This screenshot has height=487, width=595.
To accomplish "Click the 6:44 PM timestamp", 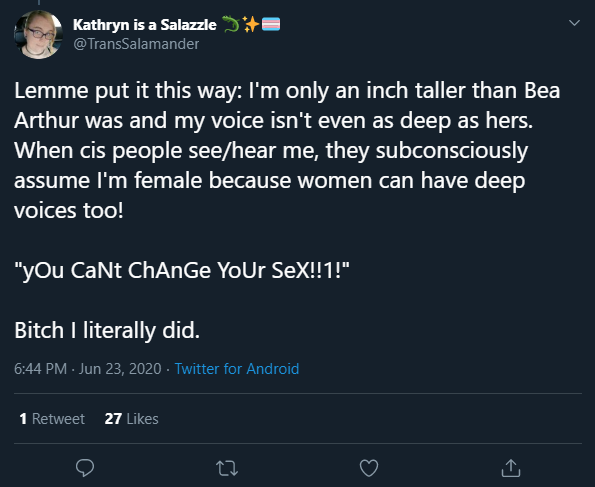I will tap(40, 369).
